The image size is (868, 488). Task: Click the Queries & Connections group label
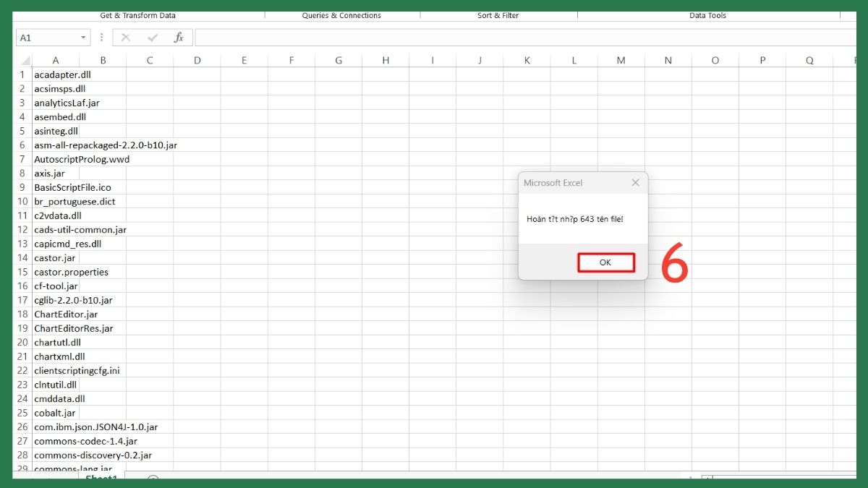[341, 15]
